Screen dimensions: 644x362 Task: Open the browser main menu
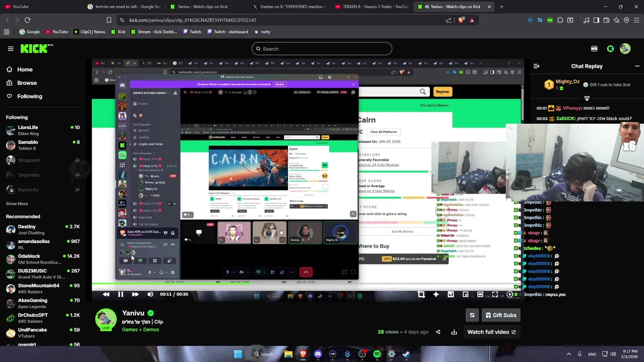[x=636, y=20]
